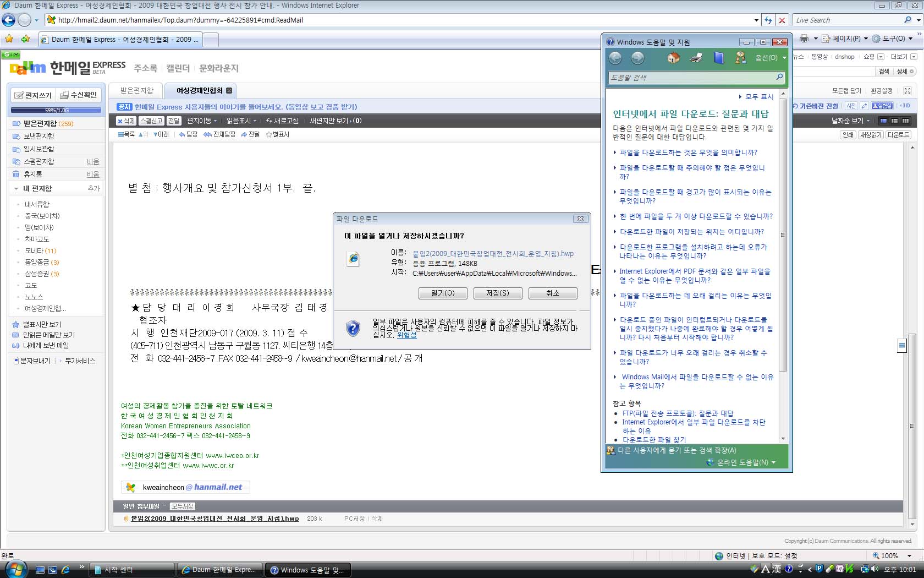This screenshot has width=924, height=578.
Task: Click the 답장 reply arrow icon
Action: 182,134
